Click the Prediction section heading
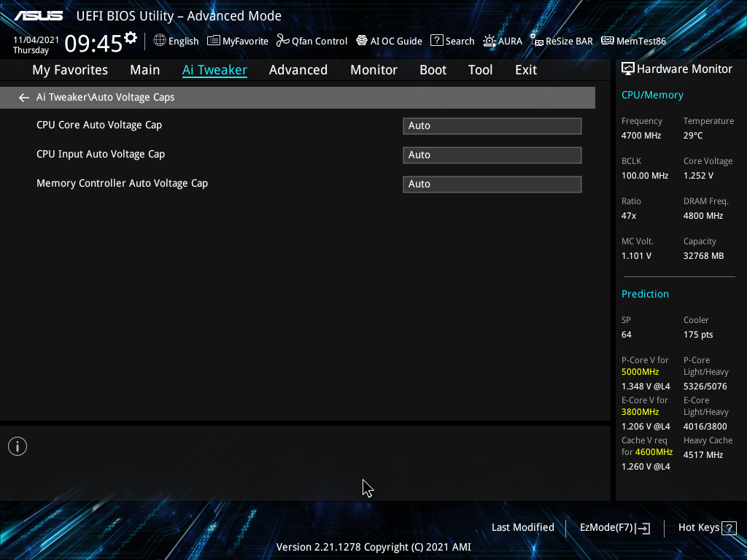The image size is (747, 560). pos(645,294)
